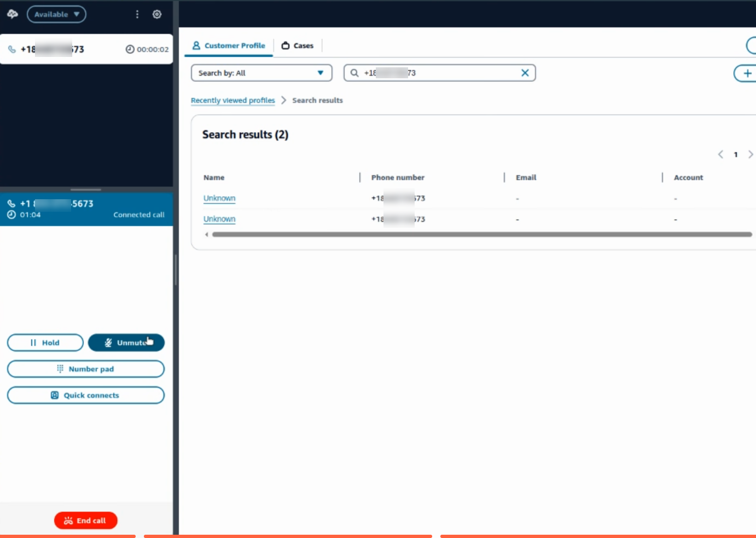756x538 pixels.
Task: End the call
Action: click(86, 520)
